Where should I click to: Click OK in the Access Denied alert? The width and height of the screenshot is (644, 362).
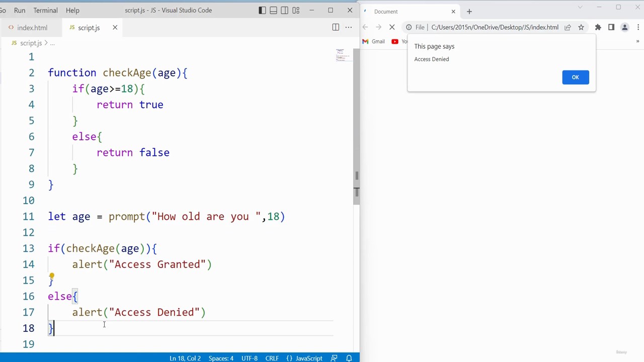[x=576, y=77]
